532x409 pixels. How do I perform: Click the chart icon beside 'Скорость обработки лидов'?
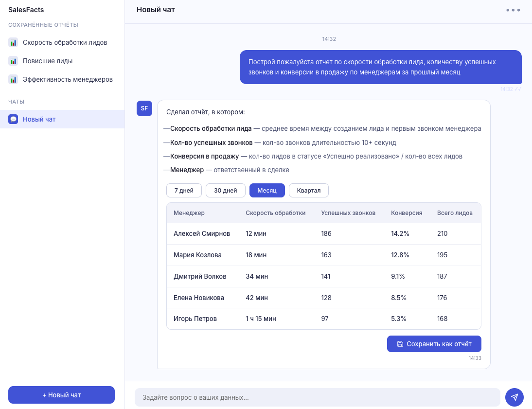pyautogui.click(x=14, y=42)
